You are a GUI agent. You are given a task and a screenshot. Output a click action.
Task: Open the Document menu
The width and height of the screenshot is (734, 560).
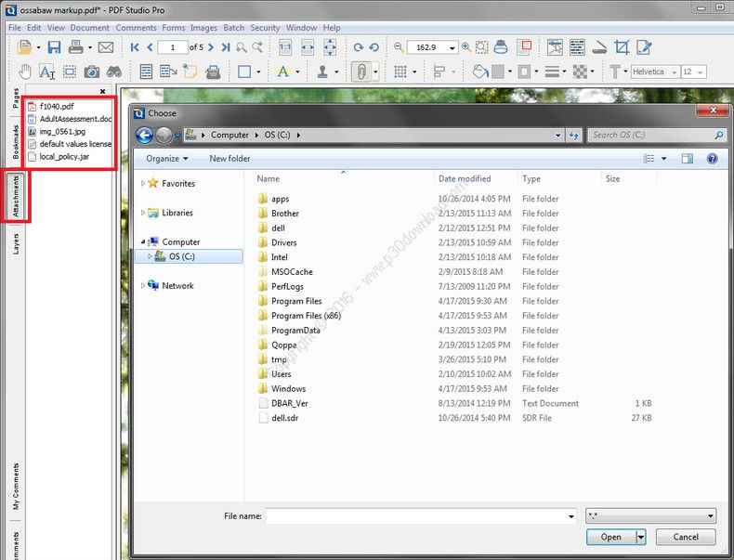[x=89, y=28]
